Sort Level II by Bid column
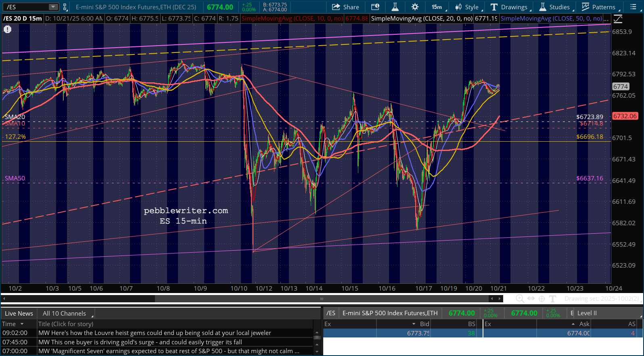 click(x=403, y=324)
